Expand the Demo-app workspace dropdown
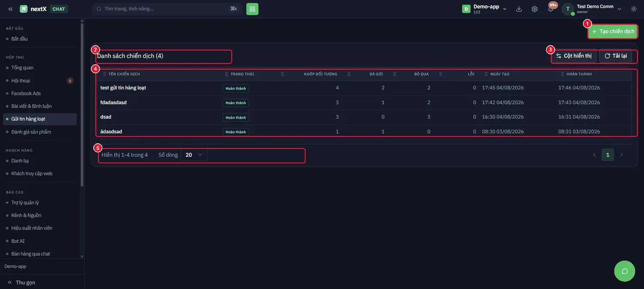This screenshot has width=644, height=289. click(x=505, y=9)
